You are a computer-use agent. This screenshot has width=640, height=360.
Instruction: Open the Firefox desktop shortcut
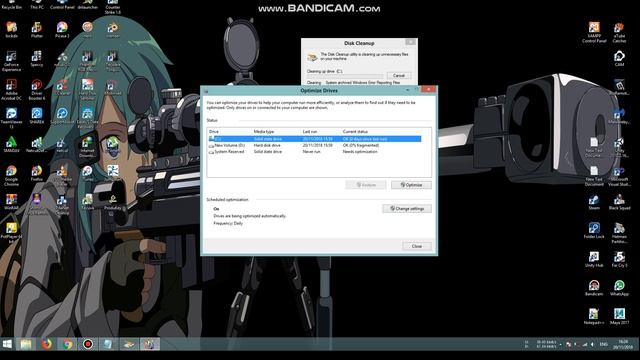37,173
